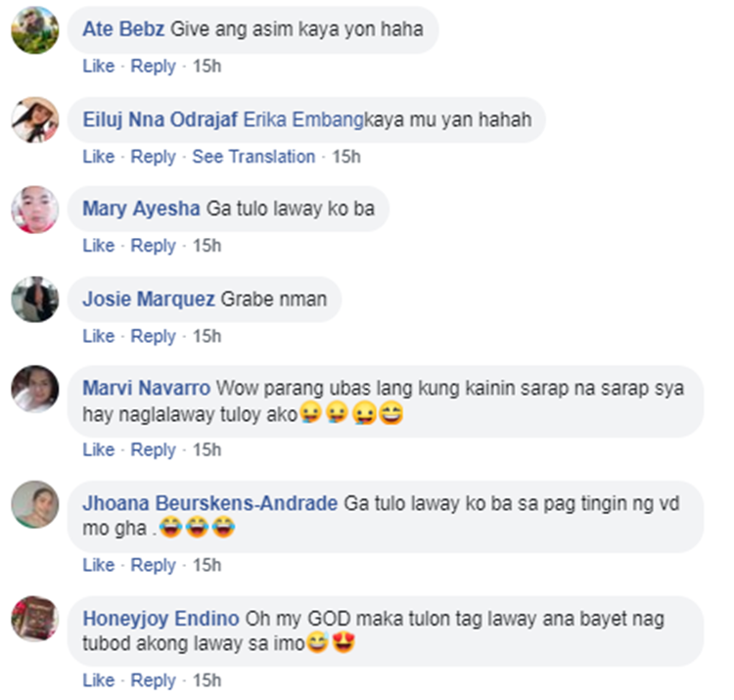Viewport: 734px width, 700px height.
Task: View Josie Marquez's avatar image
Action: pos(35,300)
